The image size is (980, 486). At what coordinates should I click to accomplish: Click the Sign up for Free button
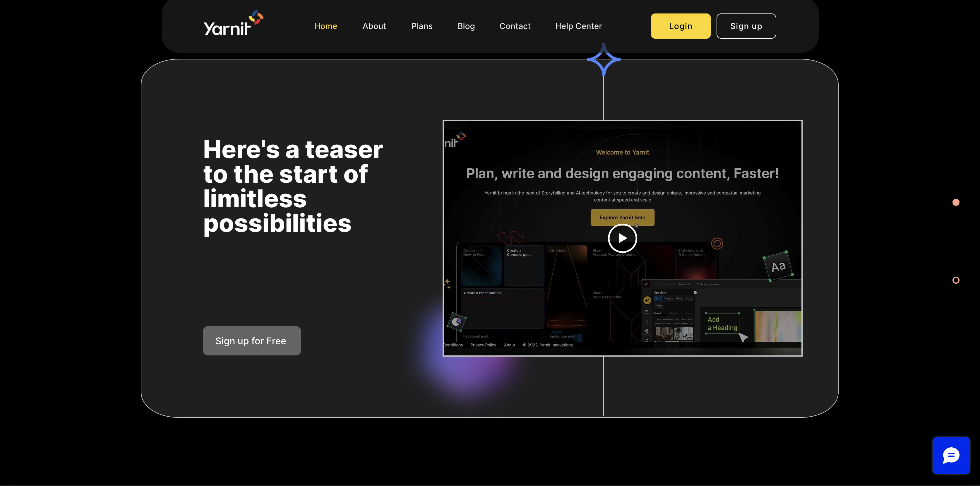(x=251, y=340)
